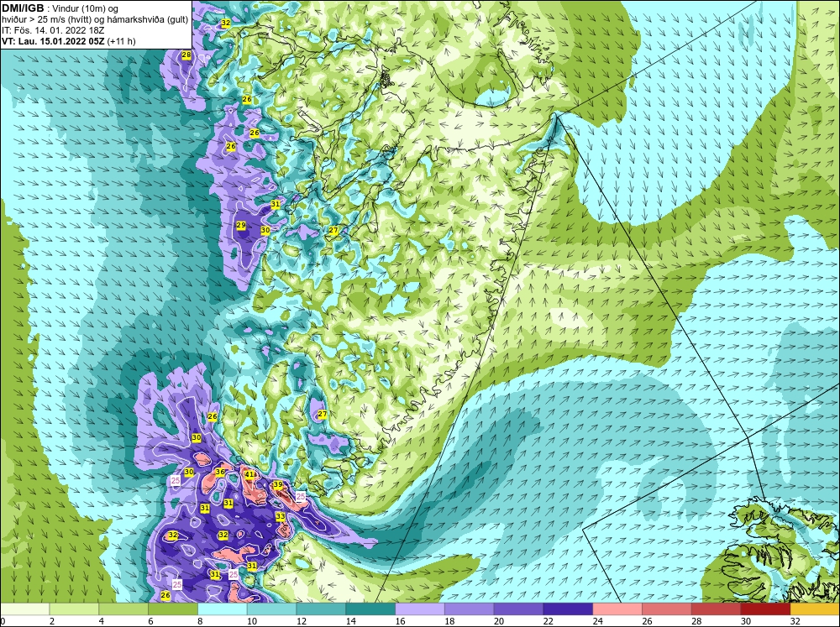Click the "(+11 h)" forecast offset text
Viewport: 840px width, 627px height.
point(122,41)
